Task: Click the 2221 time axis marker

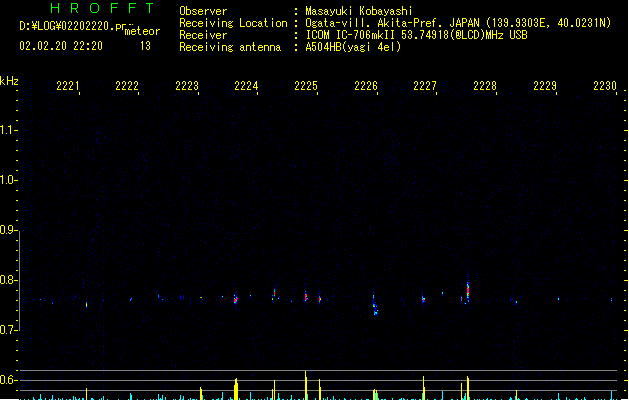Action: (x=67, y=86)
